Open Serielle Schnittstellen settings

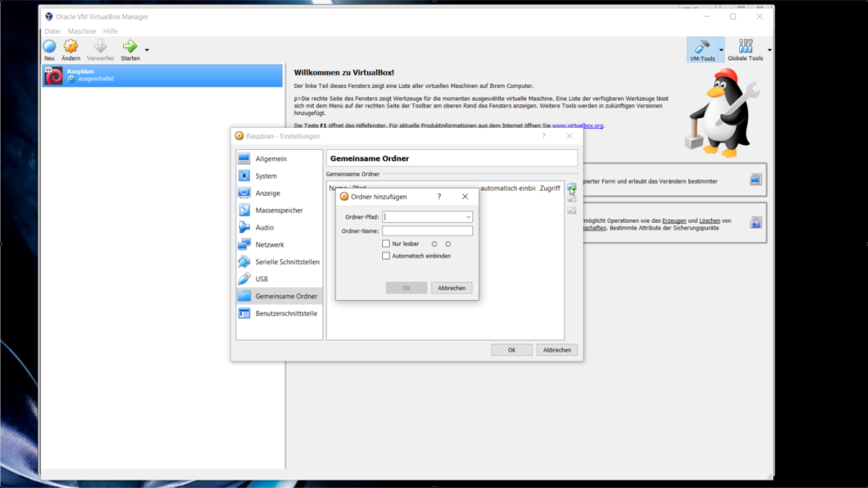pos(285,262)
